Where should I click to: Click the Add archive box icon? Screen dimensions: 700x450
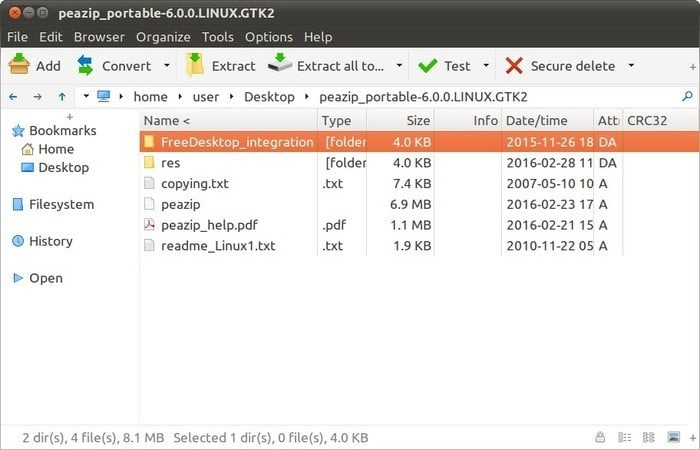pos(19,65)
